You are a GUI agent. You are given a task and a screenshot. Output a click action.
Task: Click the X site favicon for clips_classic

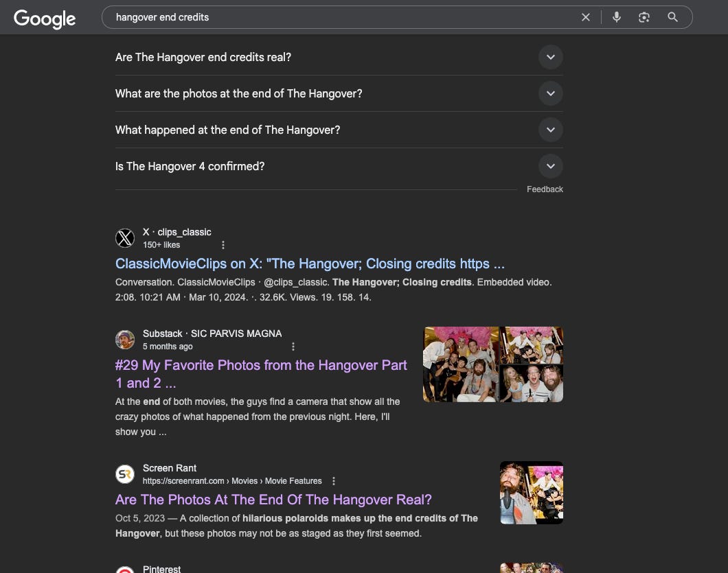tap(125, 238)
